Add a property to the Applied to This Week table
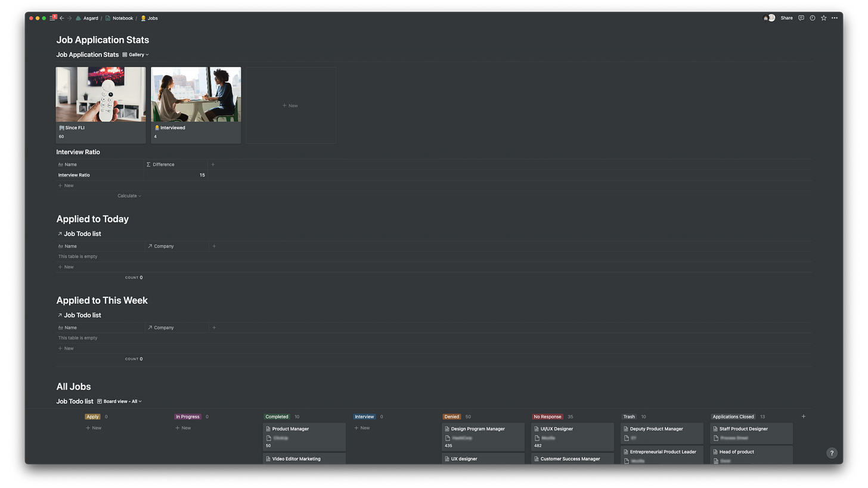The width and height of the screenshot is (868, 488). pyautogui.click(x=214, y=328)
